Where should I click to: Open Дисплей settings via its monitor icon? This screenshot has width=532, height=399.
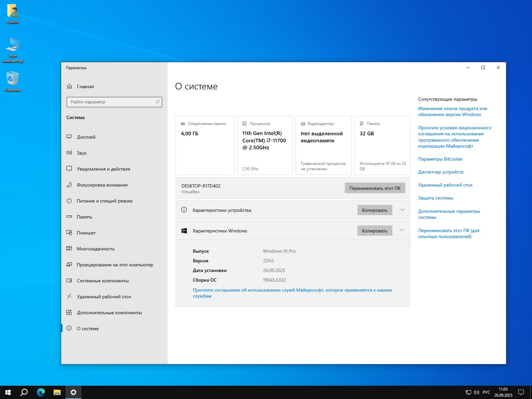69,137
